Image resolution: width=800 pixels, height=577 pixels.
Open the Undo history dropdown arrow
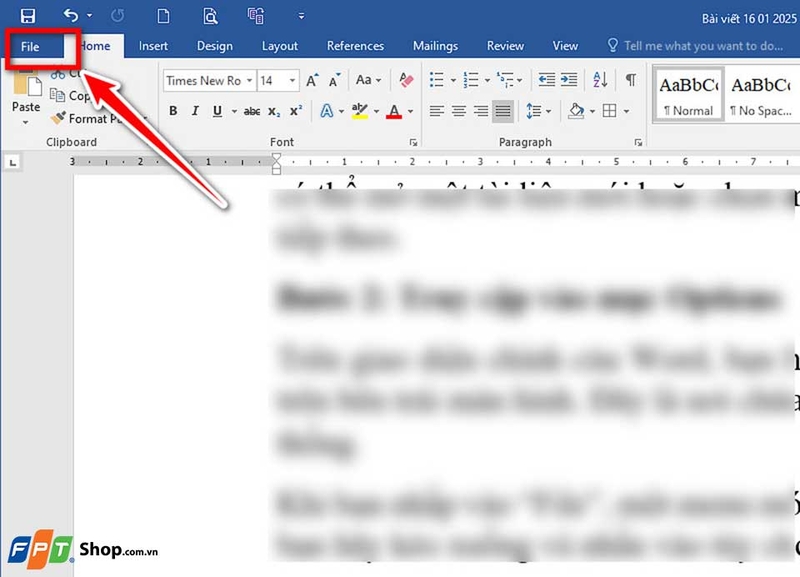[90, 16]
